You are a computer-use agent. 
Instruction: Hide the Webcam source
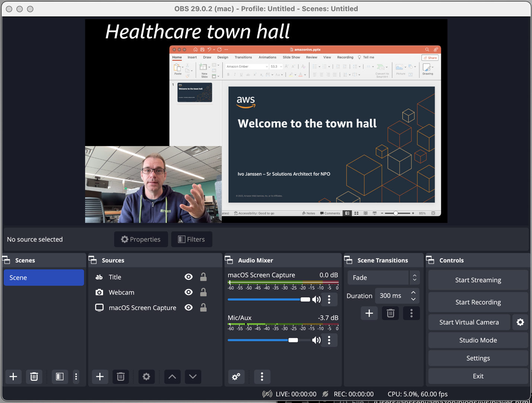click(188, 292)
